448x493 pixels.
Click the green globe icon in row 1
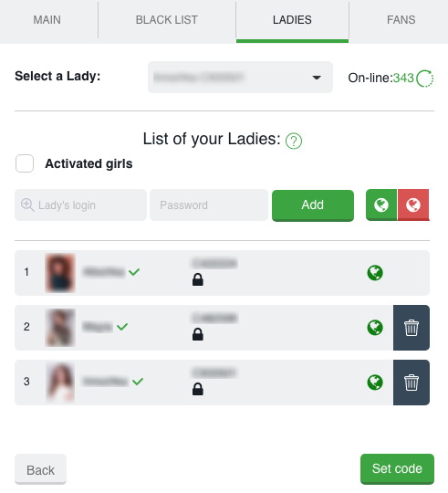[375, 273]
